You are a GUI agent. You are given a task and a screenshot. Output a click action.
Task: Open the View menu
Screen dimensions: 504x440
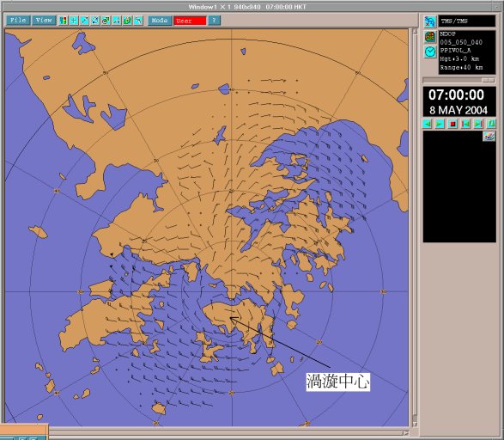(x=44, y=21)
